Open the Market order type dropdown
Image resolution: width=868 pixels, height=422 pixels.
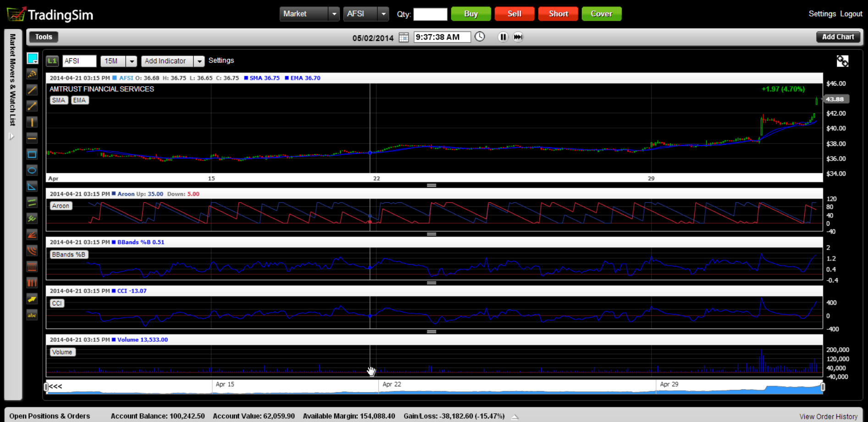pyautogui.click(x=334, y=14)
